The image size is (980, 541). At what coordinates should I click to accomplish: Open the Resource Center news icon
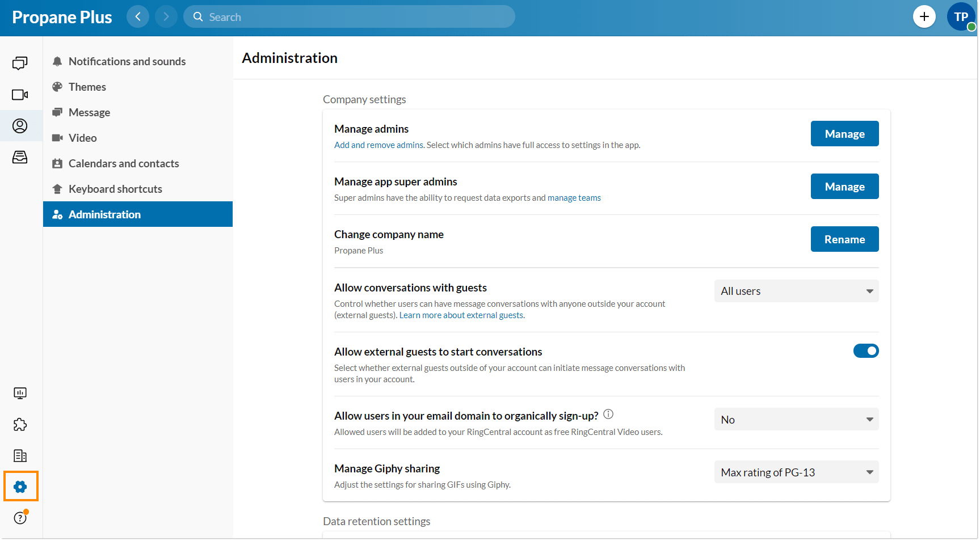(x=20, y=455)
